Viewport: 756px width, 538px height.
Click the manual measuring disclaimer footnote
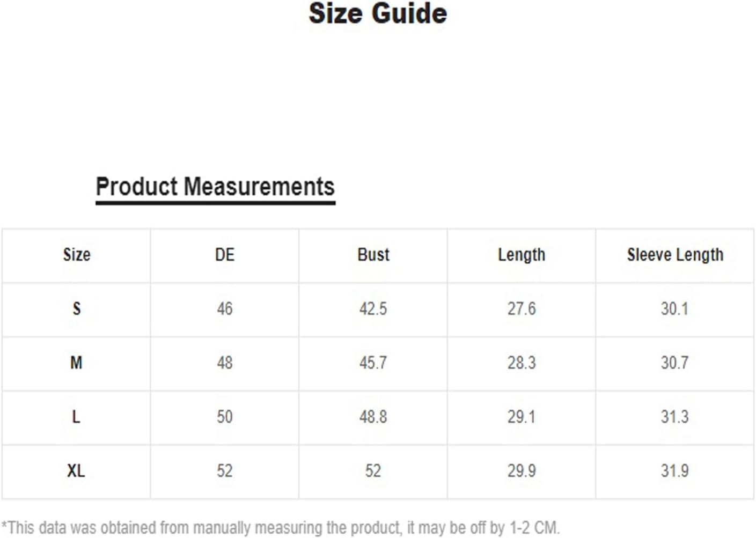click(281, 528)
